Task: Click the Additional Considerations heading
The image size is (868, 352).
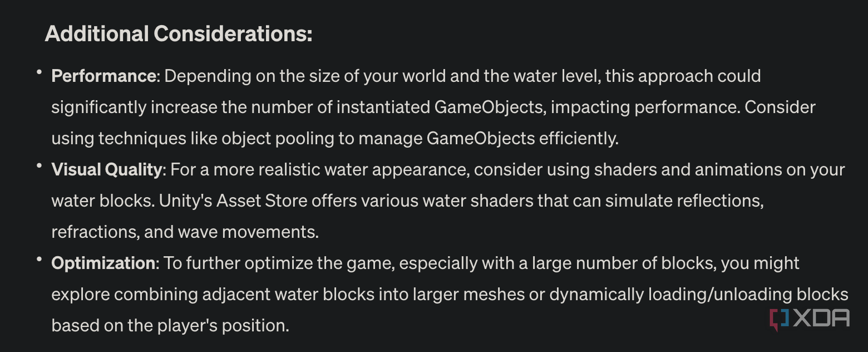Action: pyautogui.click(x=179, y=34)
